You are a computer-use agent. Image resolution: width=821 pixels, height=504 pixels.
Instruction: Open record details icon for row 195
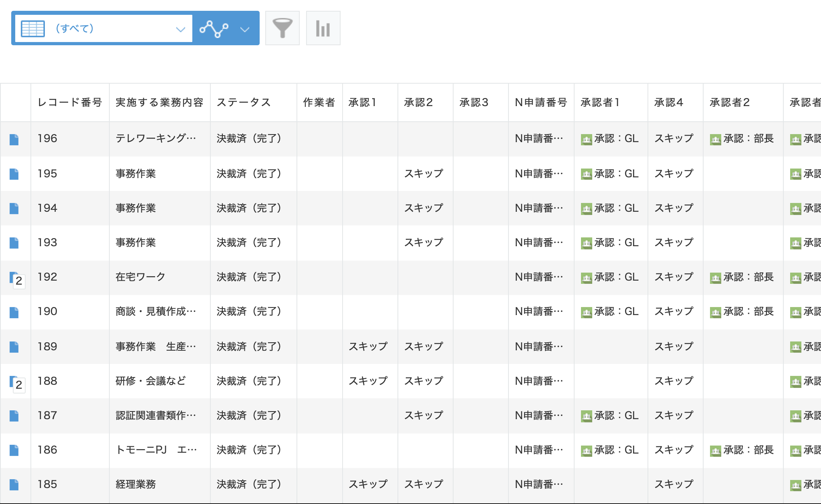pos(14,174)
